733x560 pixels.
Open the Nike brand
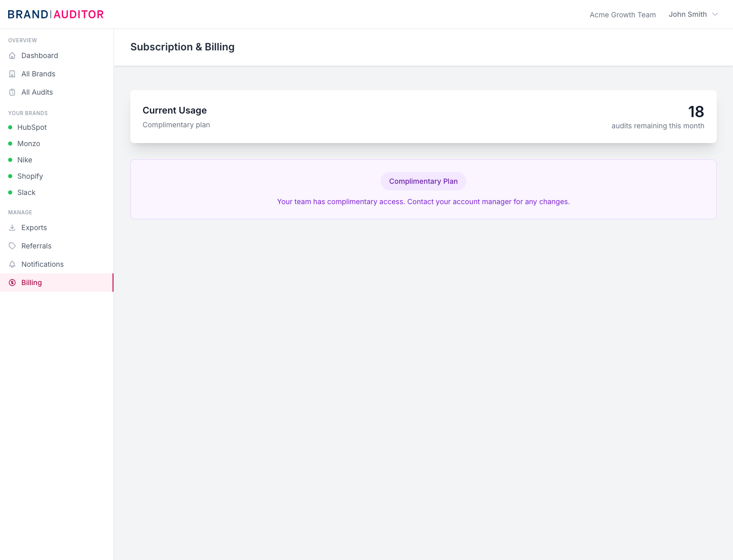57,160
